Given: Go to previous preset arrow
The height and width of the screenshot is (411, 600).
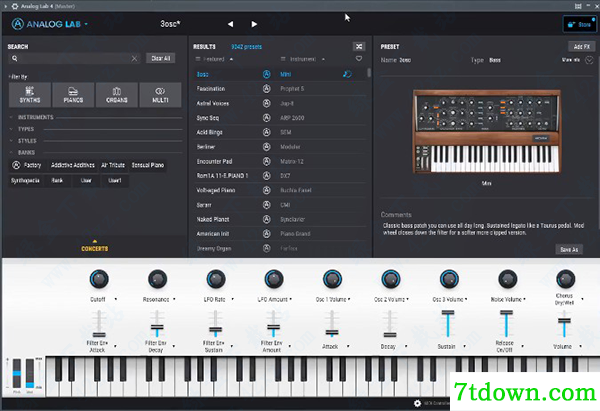Looking at the screenshot, I should click(x=230, y=24).
